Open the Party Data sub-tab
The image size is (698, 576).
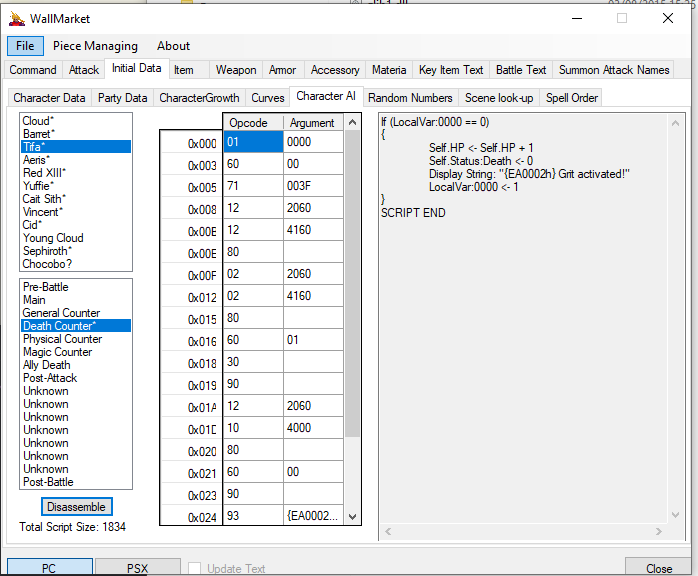tap(122, 97)
